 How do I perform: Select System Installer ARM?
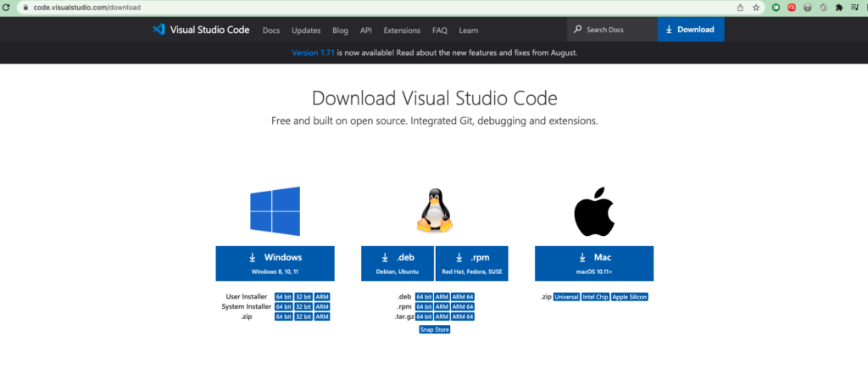point(322,306)
